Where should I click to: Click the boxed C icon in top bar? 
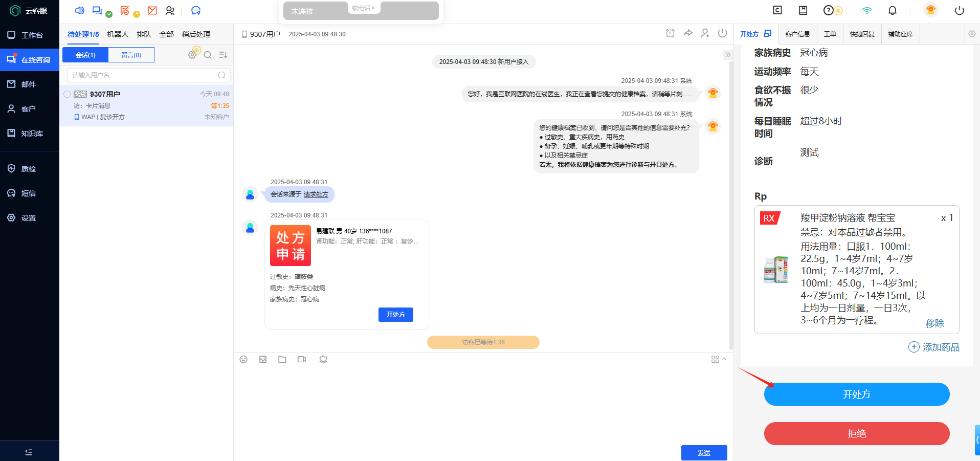777,10
